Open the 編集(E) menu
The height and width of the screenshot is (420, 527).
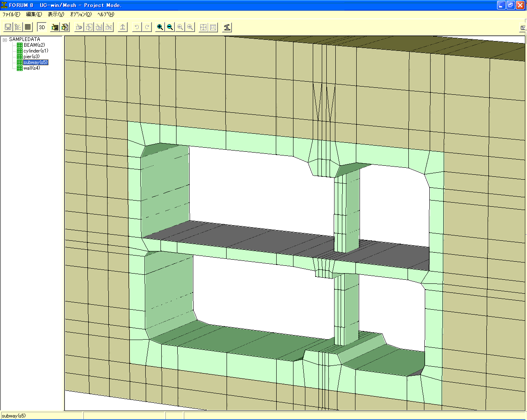pyautogui.click(x=34, y=14)
